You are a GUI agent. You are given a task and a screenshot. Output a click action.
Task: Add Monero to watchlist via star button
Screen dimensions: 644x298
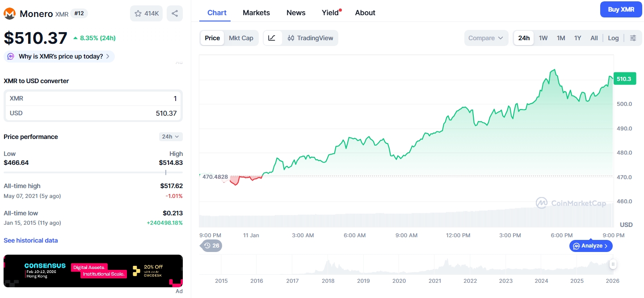tap(146, 13)
